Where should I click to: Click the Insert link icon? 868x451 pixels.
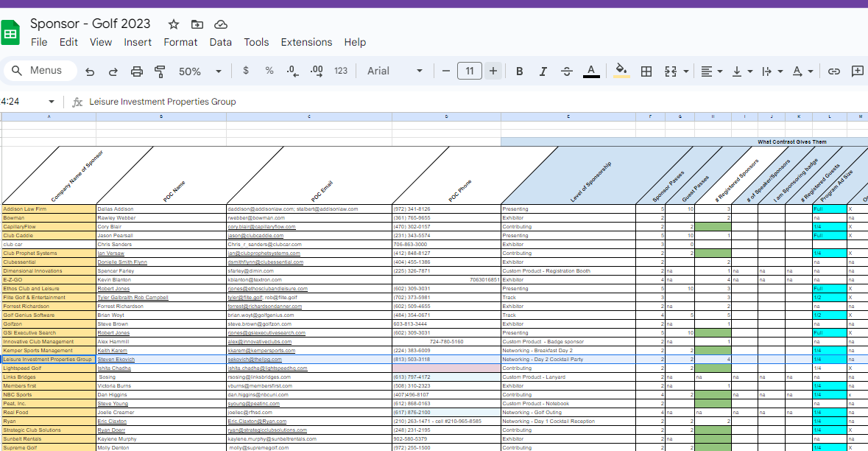click(834, 71)
